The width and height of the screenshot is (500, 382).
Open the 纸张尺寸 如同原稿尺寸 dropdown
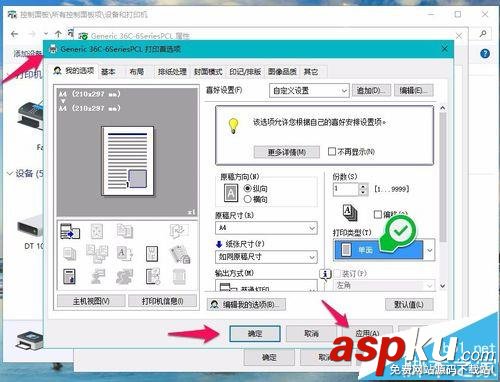[x=266, y=257]
